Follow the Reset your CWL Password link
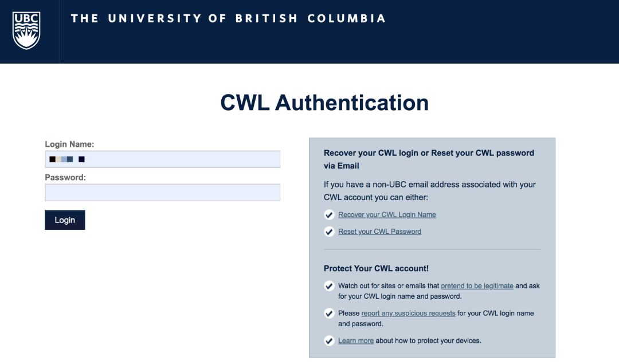Viewport: 619px width, 364px height. pyautogui.click(x=379, y=232)
